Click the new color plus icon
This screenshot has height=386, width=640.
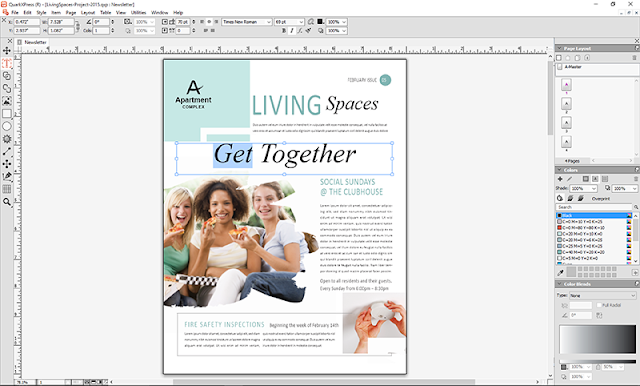(560, 179)
